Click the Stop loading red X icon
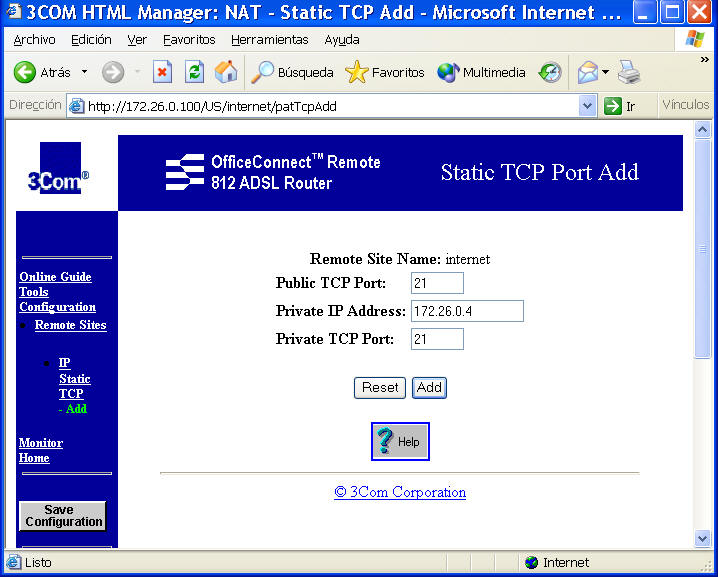This screenshot has width=718, height=577. pyautogui.click(x=162, y=72)
